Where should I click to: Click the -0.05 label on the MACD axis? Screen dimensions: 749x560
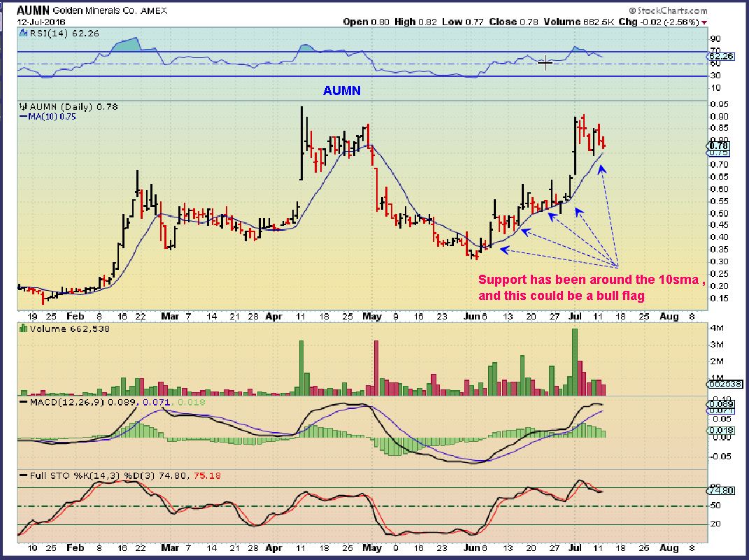[719, 457]
